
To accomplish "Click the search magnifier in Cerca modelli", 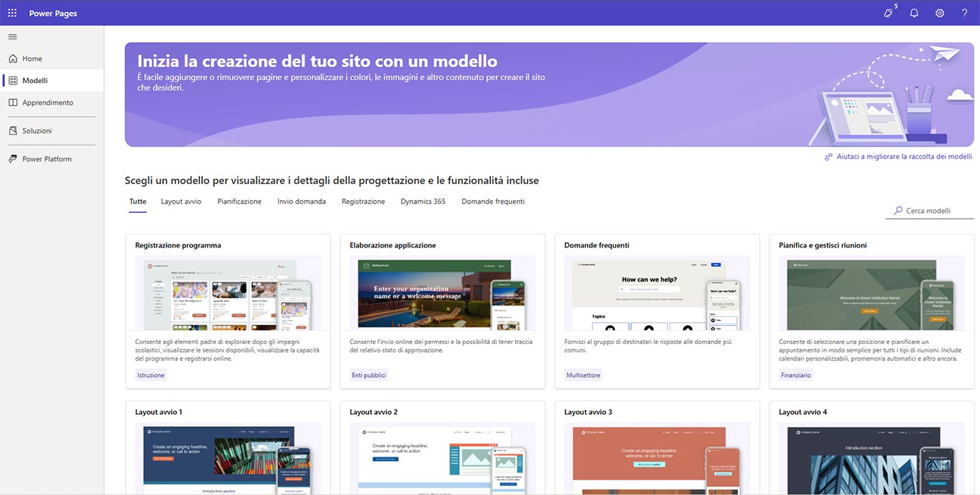I will 896,211.
